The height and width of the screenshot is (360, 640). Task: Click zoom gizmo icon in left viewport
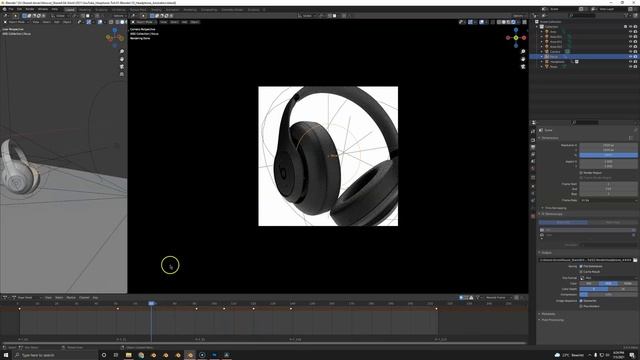click(x=122, y=51)
